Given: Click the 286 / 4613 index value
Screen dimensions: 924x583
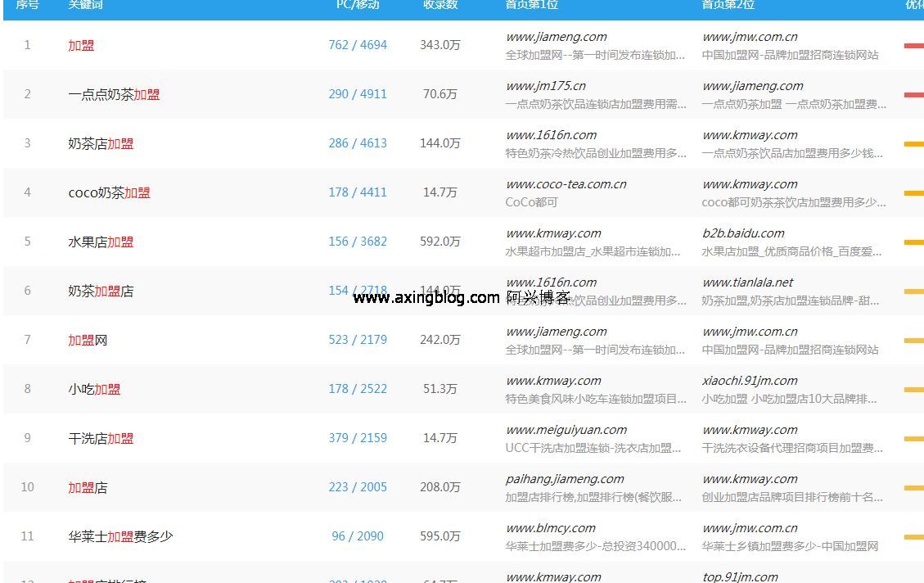Looking at the screenshot, I should click(x=358, y=143).
